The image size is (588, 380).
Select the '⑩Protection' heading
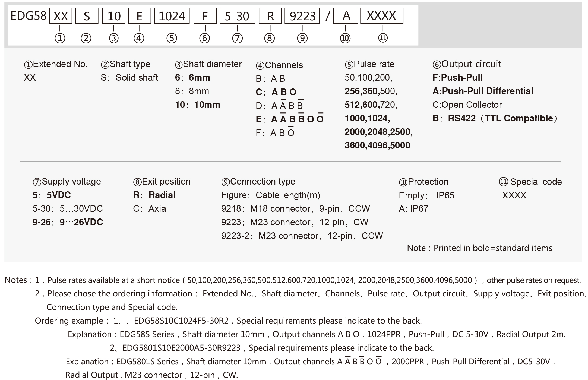pyautogui.click(x=423, y=182)
